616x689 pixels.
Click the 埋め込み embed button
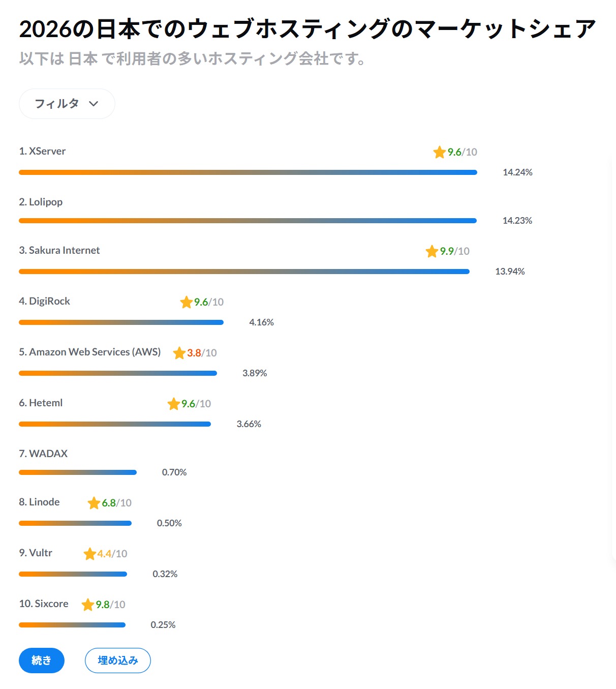coord(117,661)
